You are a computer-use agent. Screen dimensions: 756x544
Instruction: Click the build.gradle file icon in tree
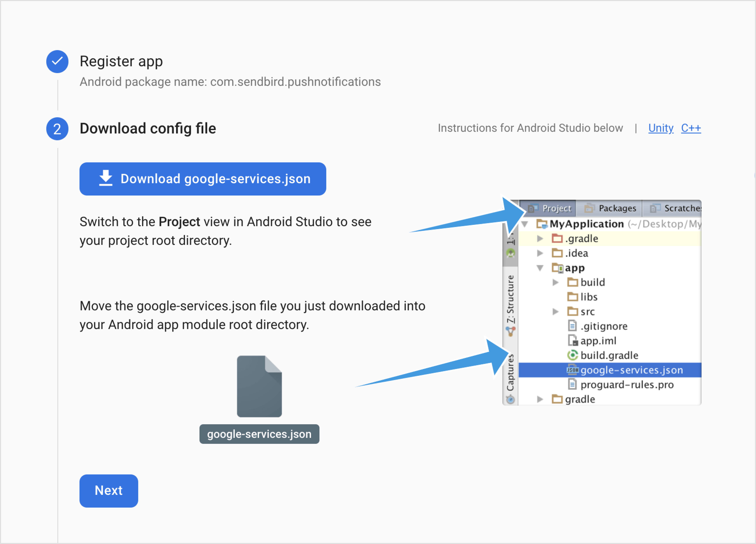point(572,355)
